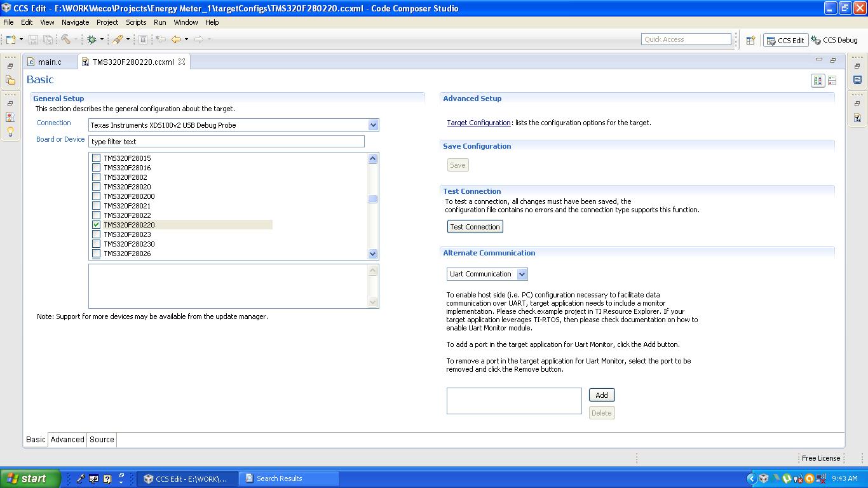Image resolution: width=868 pixels, height=488 pixels.
Task: Check the TMS320F28023 device checkbox
Action: pos(97,234)
